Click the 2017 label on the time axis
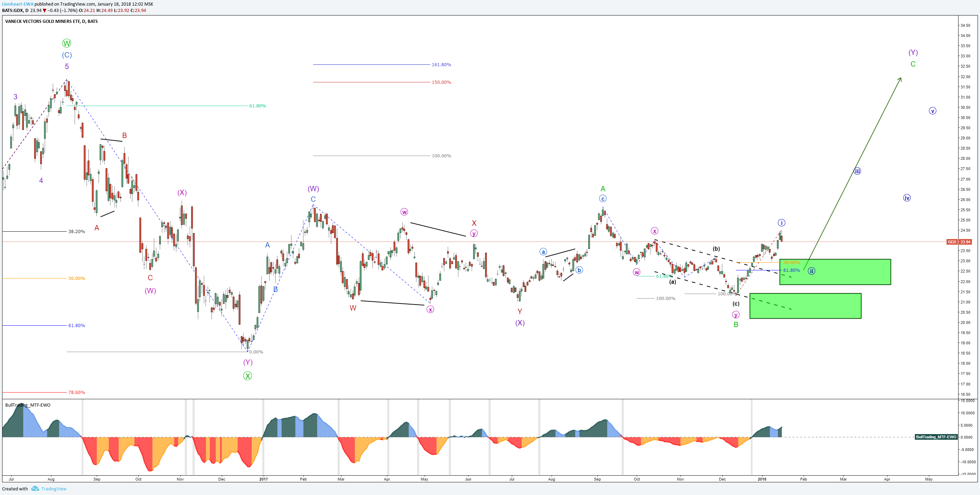This screenshot has height=495, width=980. (x=263, y=479)
